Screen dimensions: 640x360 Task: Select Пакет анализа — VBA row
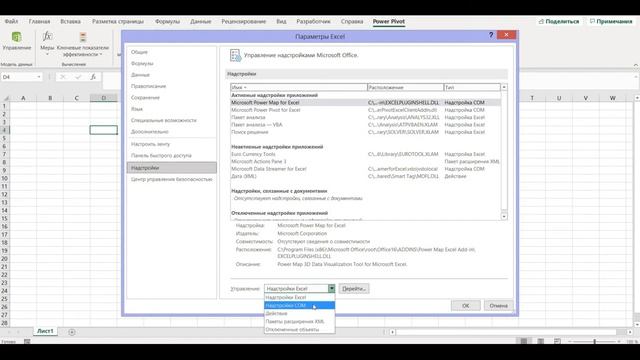[365, 125]
